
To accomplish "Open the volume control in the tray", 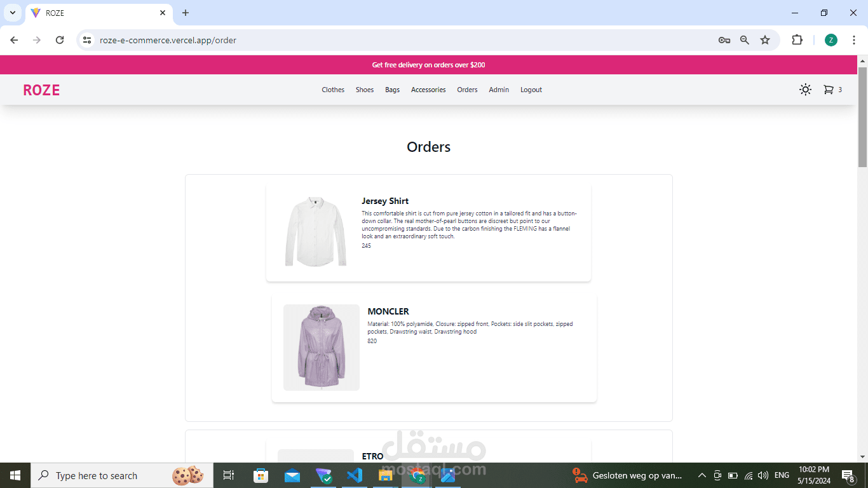I will (763, 475).
